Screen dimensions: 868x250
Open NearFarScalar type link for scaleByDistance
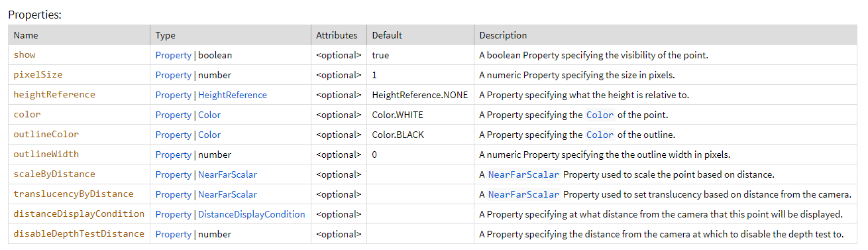click(x=227, y=174)
